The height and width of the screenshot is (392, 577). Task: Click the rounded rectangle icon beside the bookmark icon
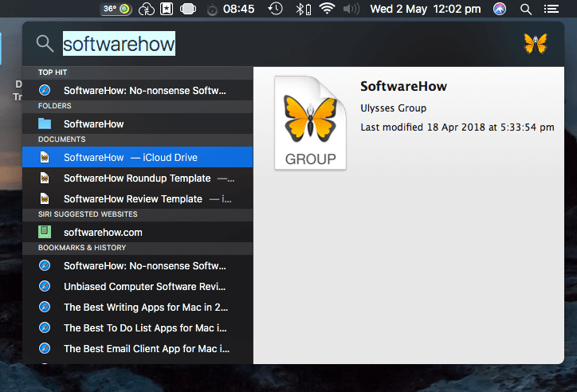tap(188, 9)
